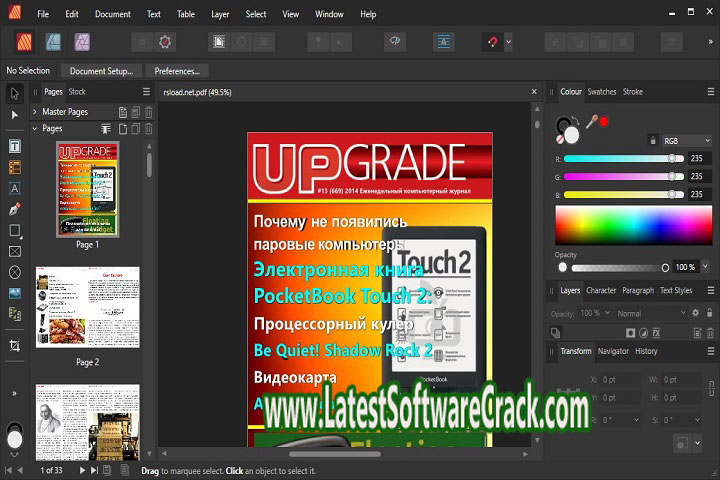Select the Place Image tool
The width and height of the screenshot is (720, 480).
(15, 294)
